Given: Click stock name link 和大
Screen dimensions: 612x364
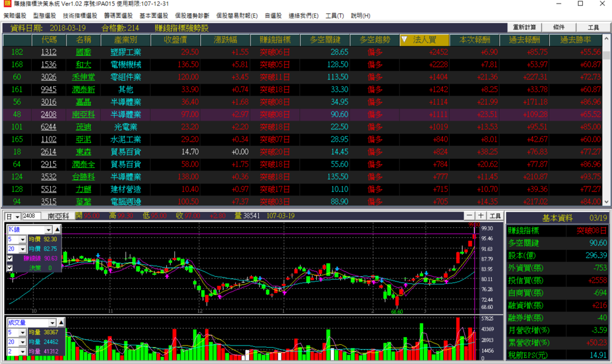Looking at the screenshot, I should click(83, 65).
